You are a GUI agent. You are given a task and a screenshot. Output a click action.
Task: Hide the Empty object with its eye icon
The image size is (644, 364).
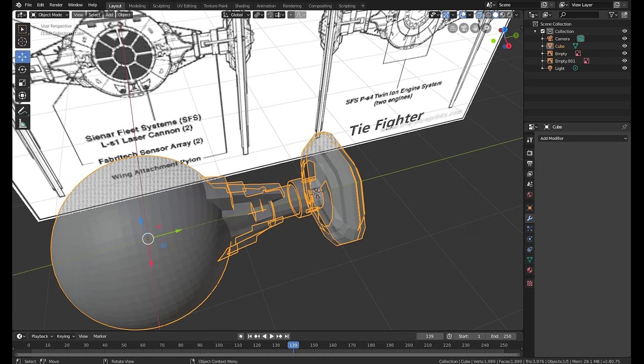tap(624, 54)
